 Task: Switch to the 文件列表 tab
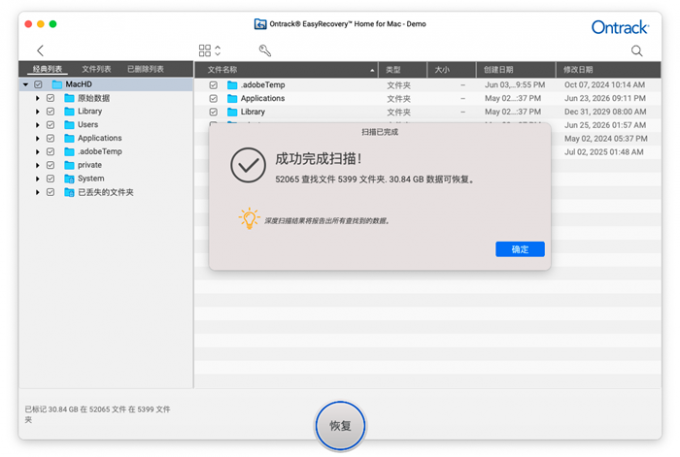[96, 69]
